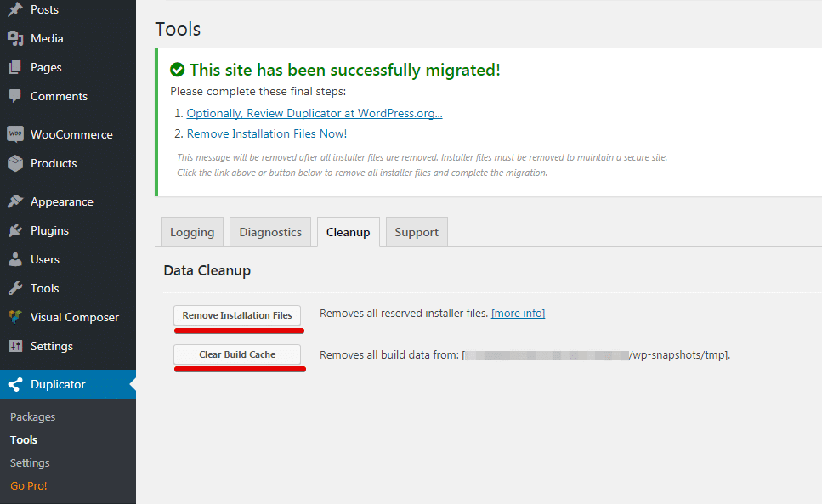Click the Duplicator share icon
Viewport: 822px width, 504px height.
15,384
